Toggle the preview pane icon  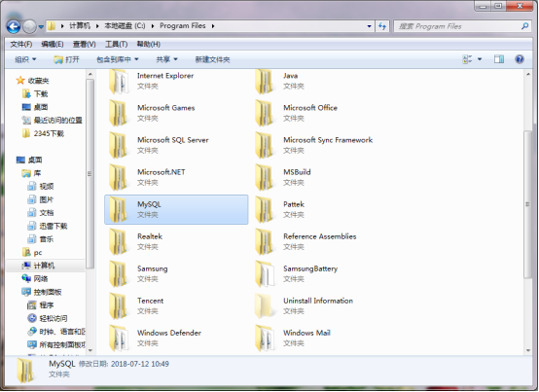[499, 59]
